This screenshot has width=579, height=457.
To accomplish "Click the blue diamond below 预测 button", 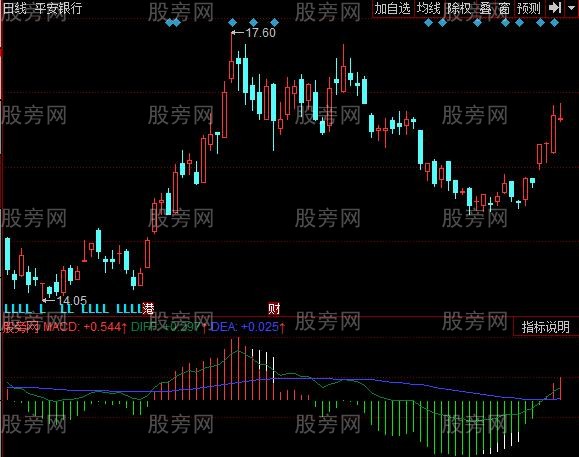I will click(x=520, y=23).
